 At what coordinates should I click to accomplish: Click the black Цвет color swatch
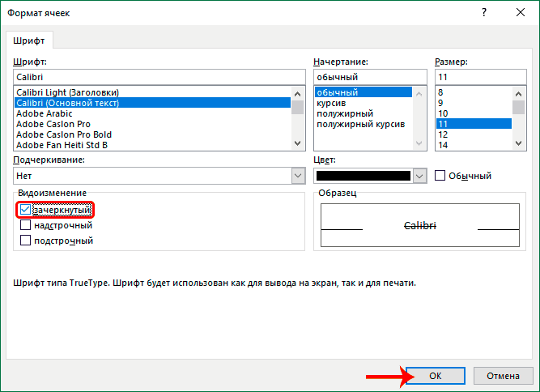pos(364,176)
